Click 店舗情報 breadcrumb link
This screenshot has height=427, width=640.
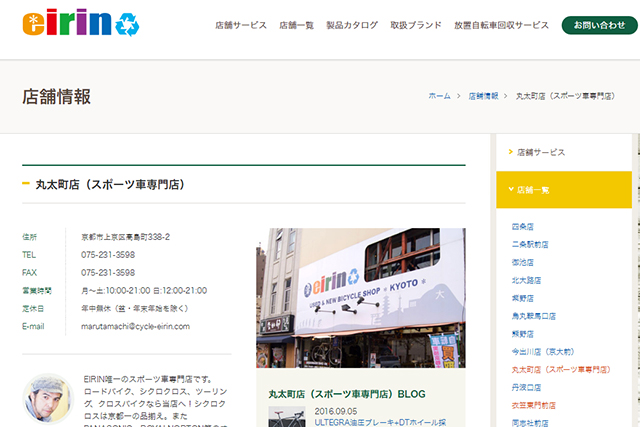pyautogui.click(x=485, y=97)
